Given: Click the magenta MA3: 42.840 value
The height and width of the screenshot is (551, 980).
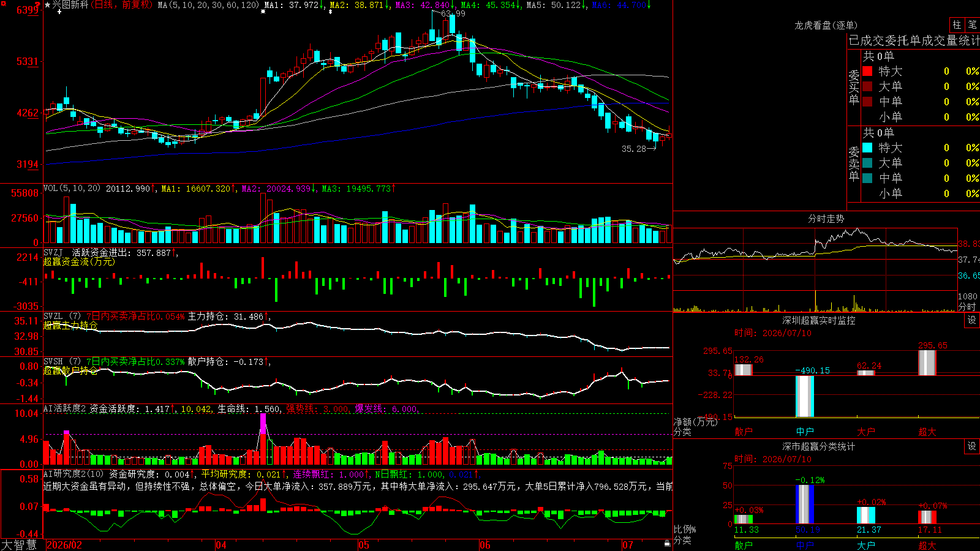Looking at the screenshot, I should pos(423,5).
